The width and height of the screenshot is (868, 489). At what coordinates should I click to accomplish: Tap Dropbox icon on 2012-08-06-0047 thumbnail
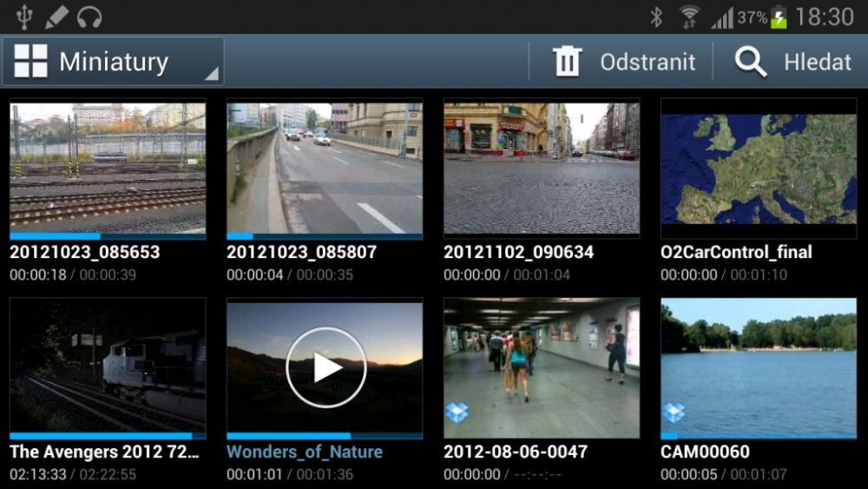pos(457,413)
